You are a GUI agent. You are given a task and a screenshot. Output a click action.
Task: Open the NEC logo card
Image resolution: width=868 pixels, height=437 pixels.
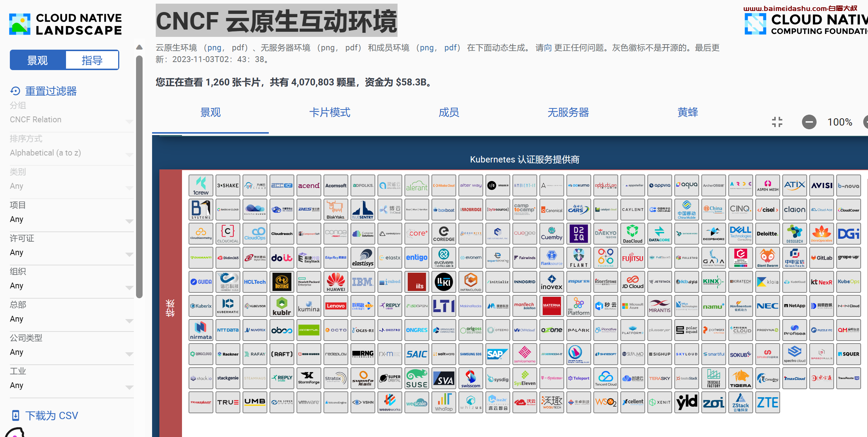pos(768,306)
